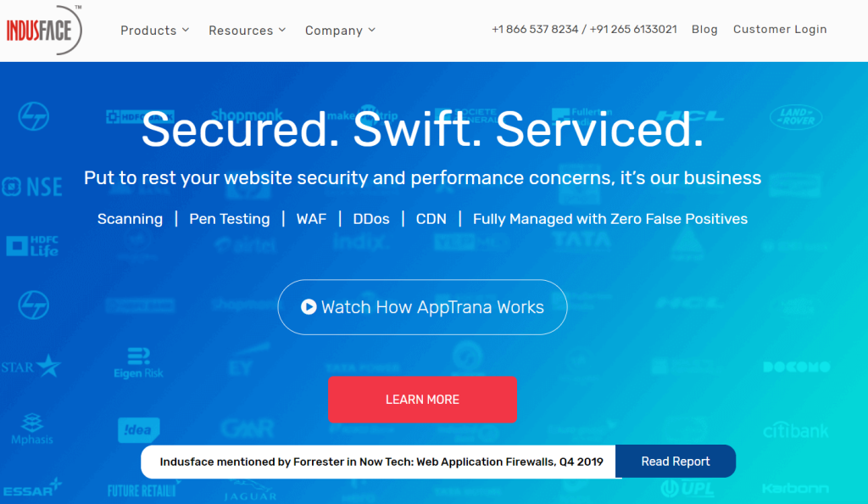Click the Citibank logo
Viewport: 868px width, 504px height.
click(795, 431)
